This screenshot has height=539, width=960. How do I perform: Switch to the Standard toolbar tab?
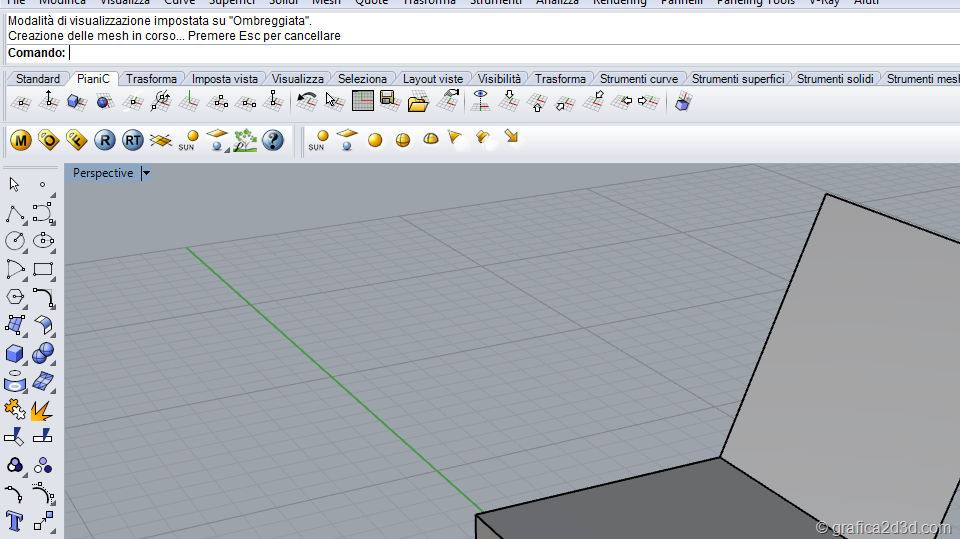click(x=38, y=79)
